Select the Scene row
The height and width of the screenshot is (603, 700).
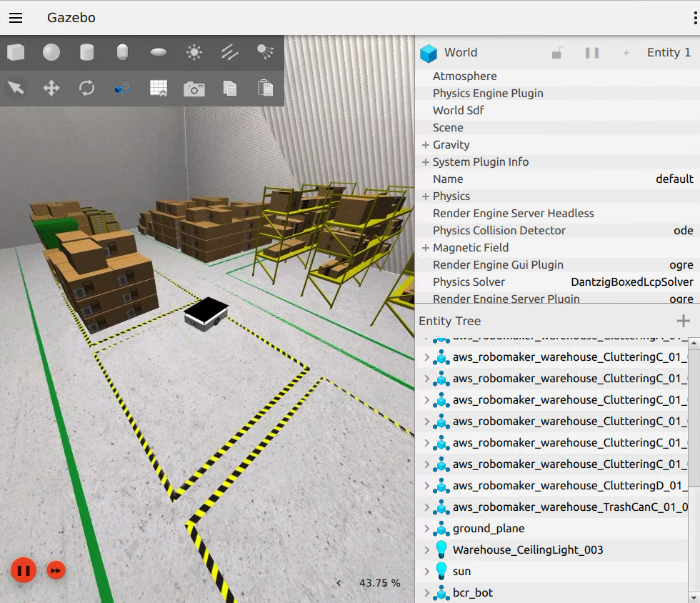click(x=557, y=127)
